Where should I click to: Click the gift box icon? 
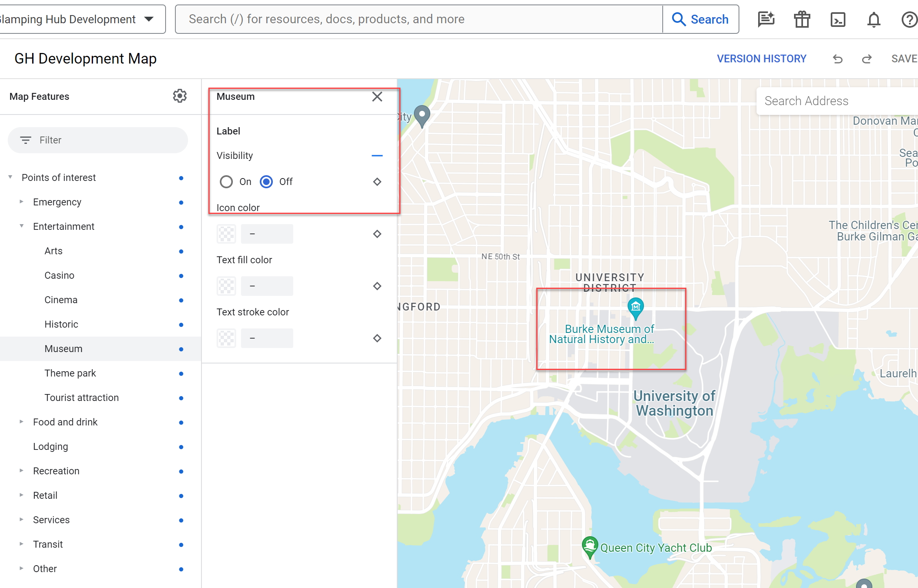point(802,20)
